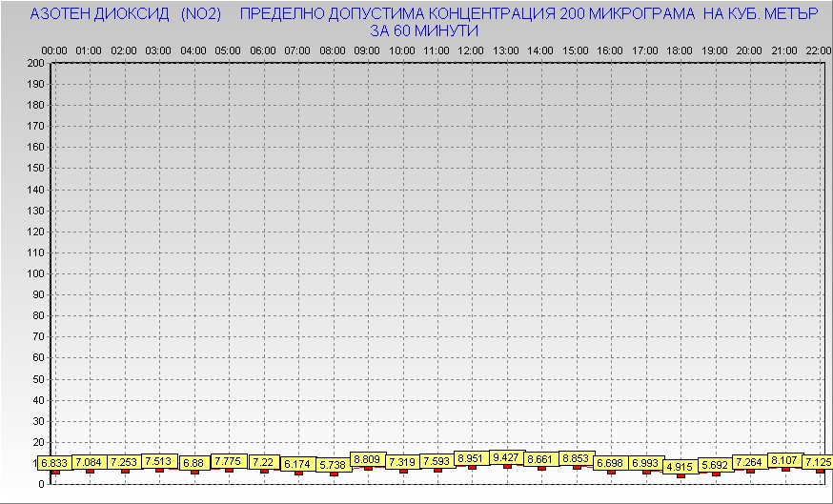Select the 5.738 data label
The width and height of the screenshot is (833, 504).
(333, 465)
